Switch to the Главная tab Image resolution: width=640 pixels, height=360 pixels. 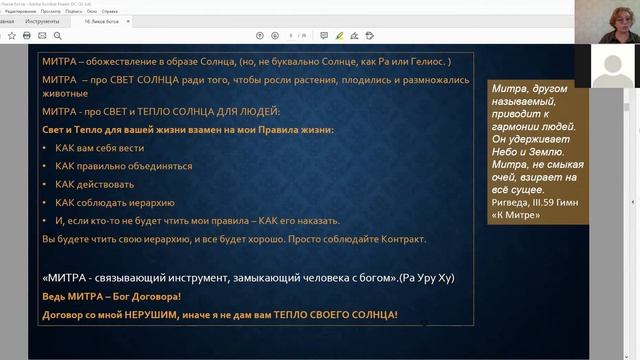pos(6,21)
